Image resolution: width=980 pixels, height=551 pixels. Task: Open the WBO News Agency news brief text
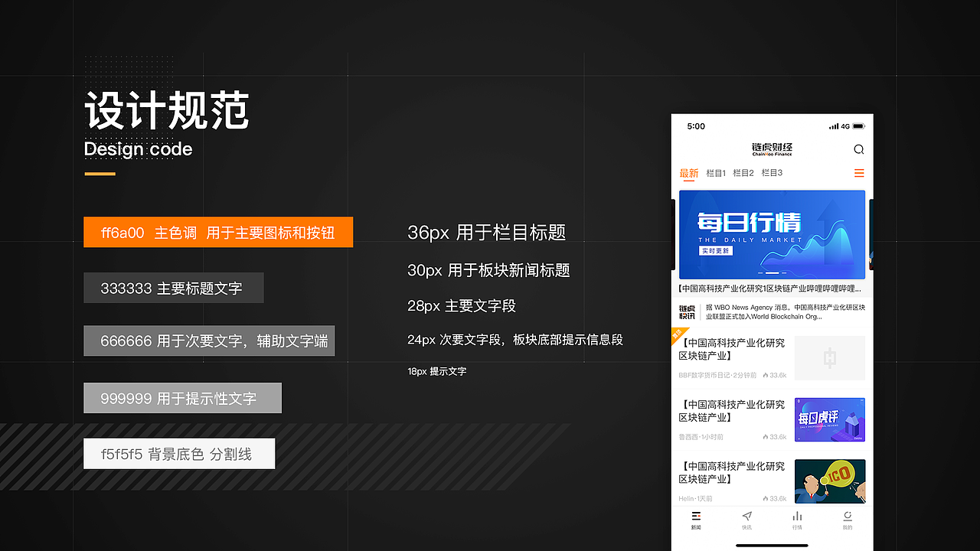coord(786,311)
